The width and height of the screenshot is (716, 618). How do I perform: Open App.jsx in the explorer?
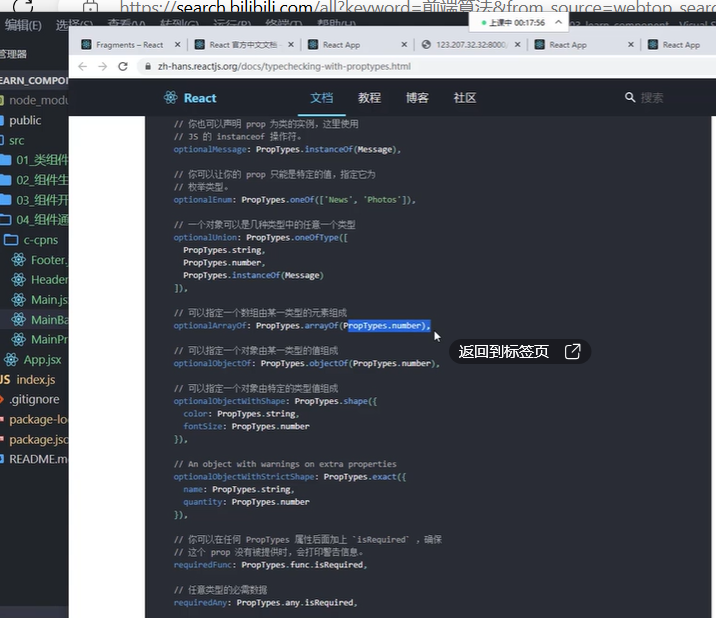(34, 359)
